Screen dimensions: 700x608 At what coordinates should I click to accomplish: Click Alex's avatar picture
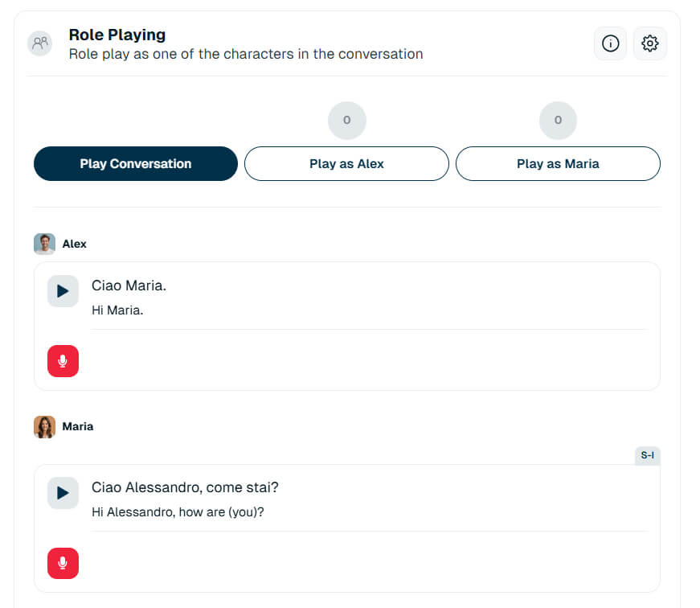(x=45, y=244)
